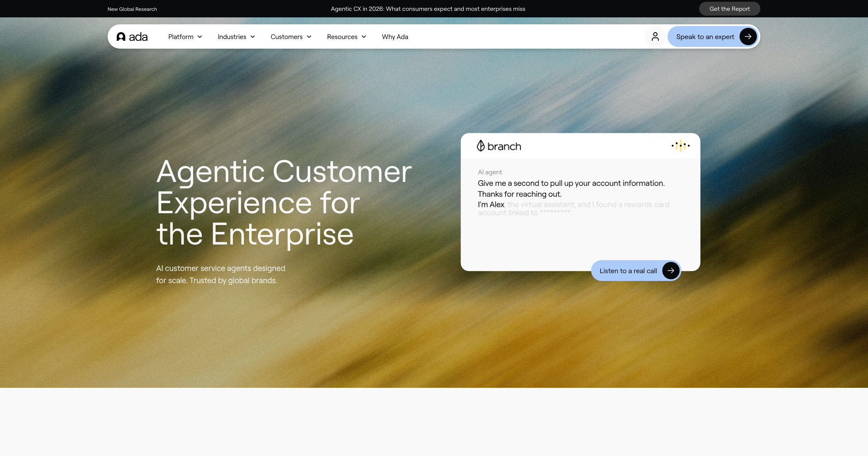The width and height of the screenshot is (868, 456).
Task: Open the Resources dropdown
Action: pyautogui.click(x=346, y=36)
